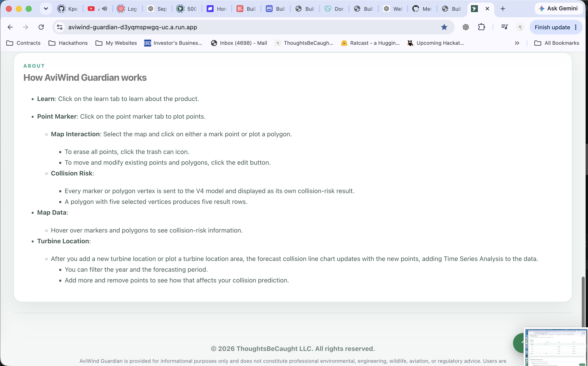Expand the tab search dropdown chevron

(46, 9)
